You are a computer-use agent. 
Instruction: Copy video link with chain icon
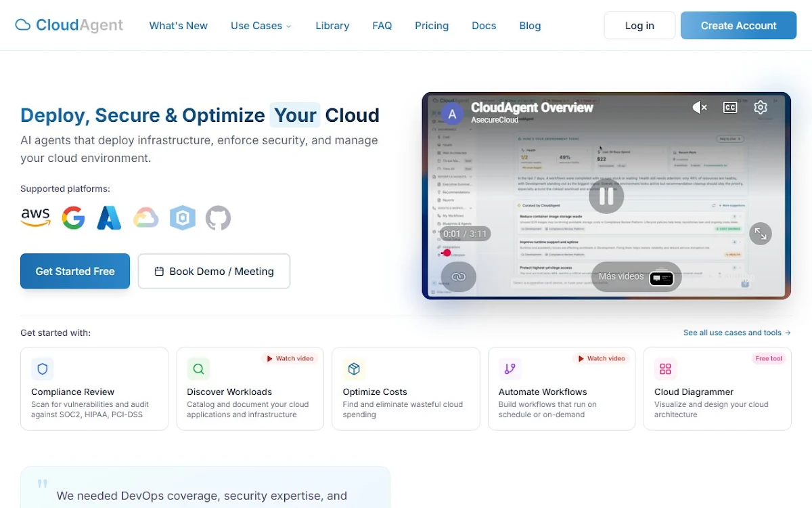coord(459,276)
